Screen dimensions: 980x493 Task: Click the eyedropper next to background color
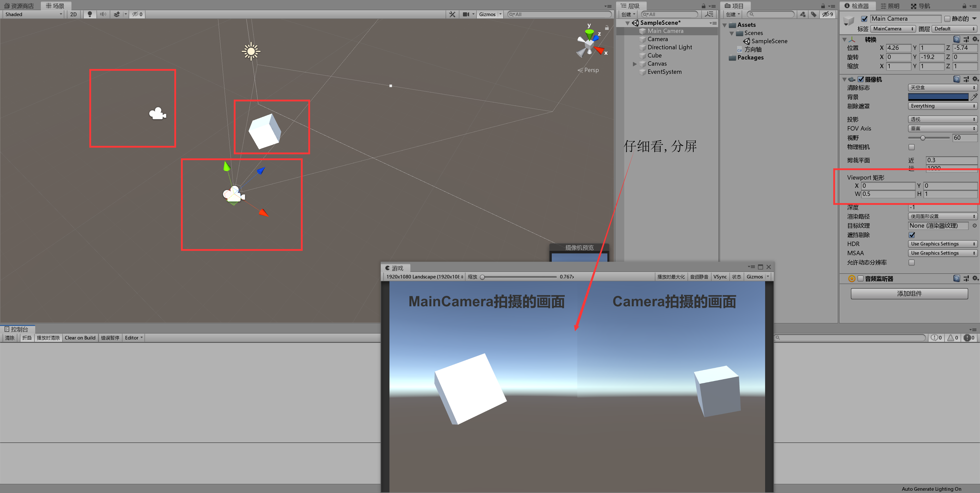(974, 97)
